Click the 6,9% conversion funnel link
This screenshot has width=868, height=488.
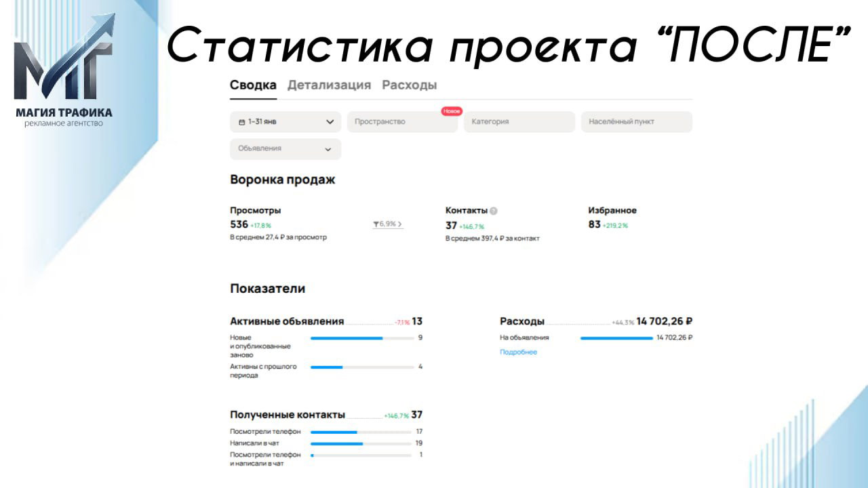click(x=388, y=224)
